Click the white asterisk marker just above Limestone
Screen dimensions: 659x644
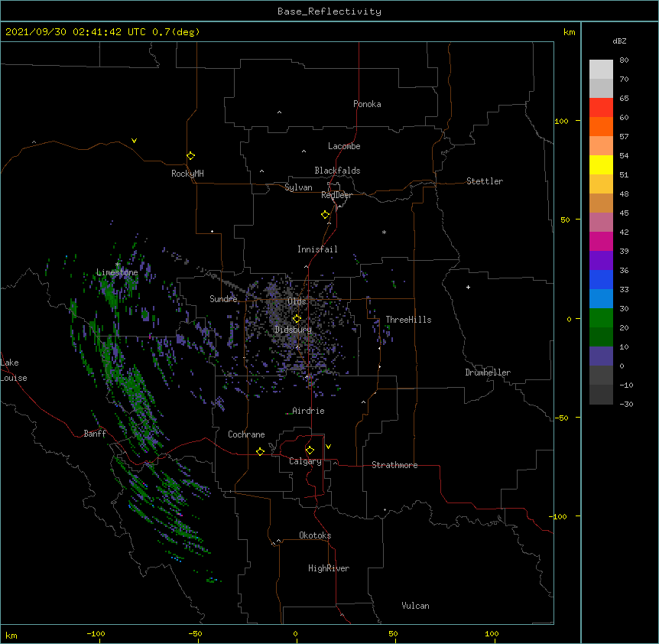[117, 265]
